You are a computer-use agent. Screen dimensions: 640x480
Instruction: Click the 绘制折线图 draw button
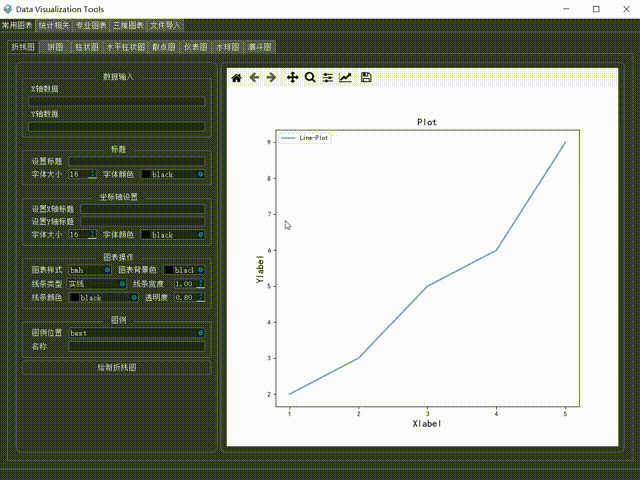pos(117,367)
